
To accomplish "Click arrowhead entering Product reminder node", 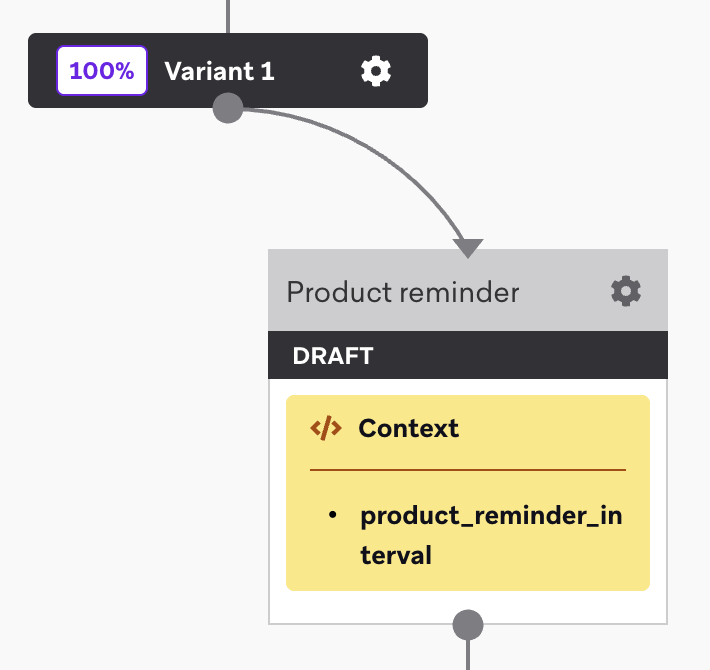I will point(468,248).
